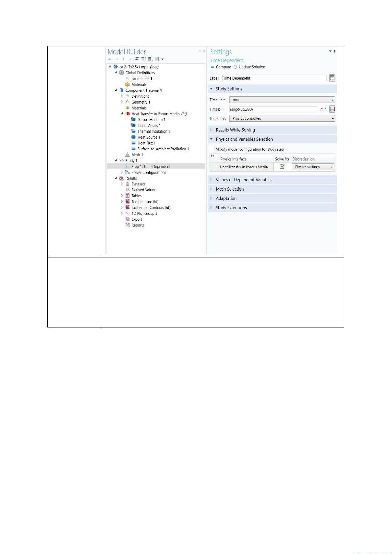This screenshot has width=392, height=554.
Task: Click the Times input field
Action: click(x=273, y=109)
